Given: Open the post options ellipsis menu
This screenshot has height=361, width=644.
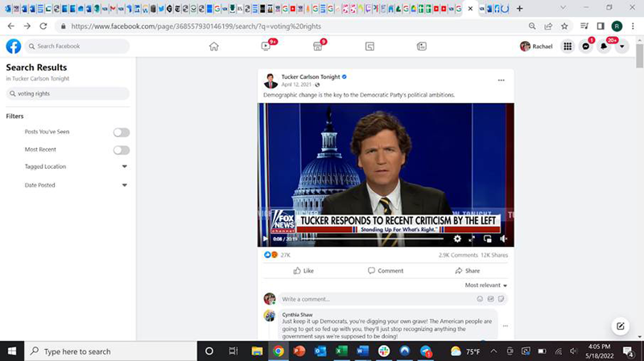Looking at the screenshot, I should 501,80.
